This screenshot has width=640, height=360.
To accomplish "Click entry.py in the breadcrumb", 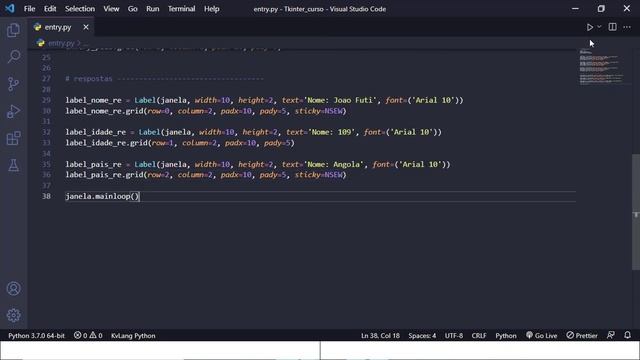I will point(61,43).
